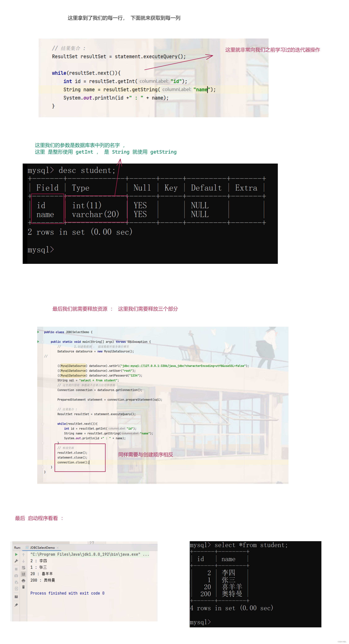
Task: Click top snippet getInt("id") line
Action: coord(125,81)
